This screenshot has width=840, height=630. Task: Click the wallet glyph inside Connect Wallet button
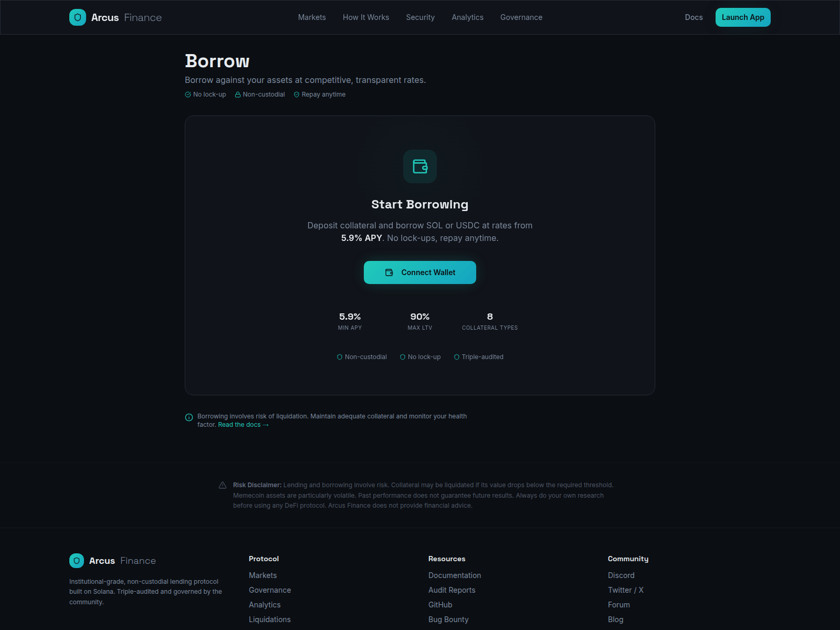coord(389,272)
